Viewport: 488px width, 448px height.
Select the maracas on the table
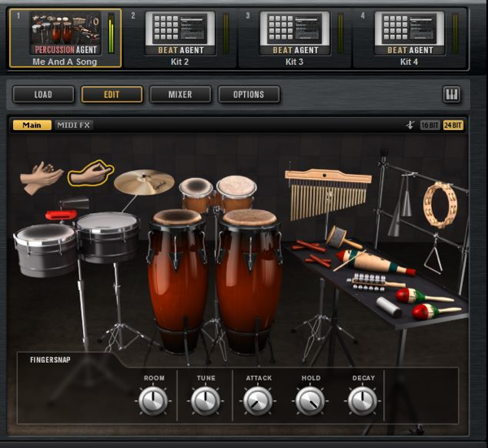click(425, 302)
